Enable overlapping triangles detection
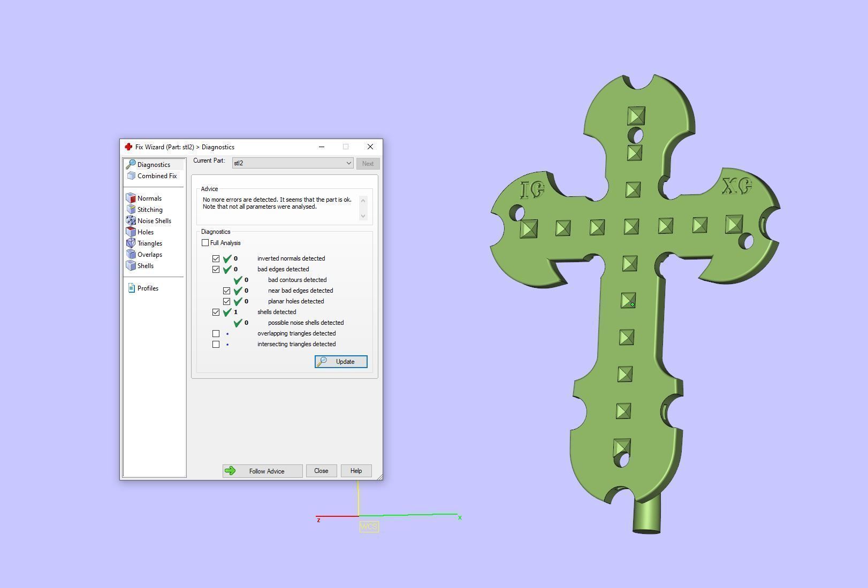Screen dimensions: 868x588 click(x=216, y=333)
